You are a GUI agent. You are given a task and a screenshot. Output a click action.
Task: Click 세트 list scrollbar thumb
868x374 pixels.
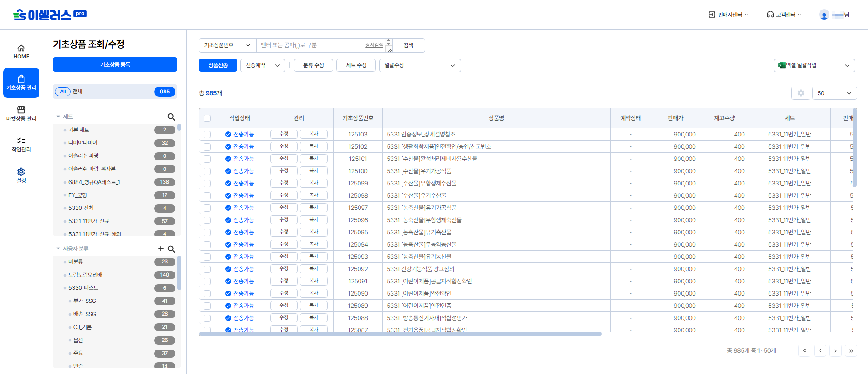179,127
